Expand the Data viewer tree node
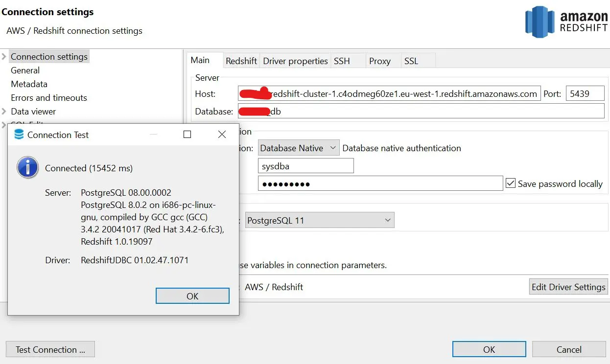The width and height of the screenshot is (610, 364). [x=4, y=111]
